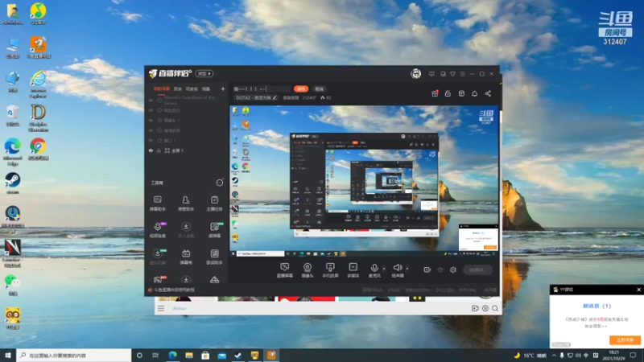The height and width of the screenshot is (362, 644).
Task: Open File Explorer in taskbar
Action: click(x=189, y=356)
